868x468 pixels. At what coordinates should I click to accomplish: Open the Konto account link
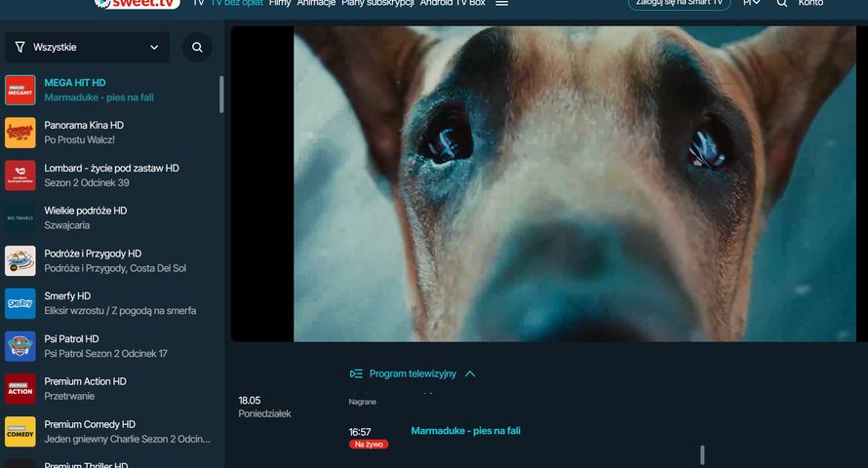[x=810, y=3]
